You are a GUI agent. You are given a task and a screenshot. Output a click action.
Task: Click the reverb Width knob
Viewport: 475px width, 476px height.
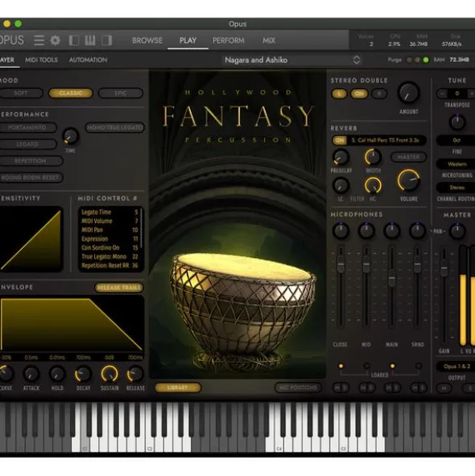(373, 157)
